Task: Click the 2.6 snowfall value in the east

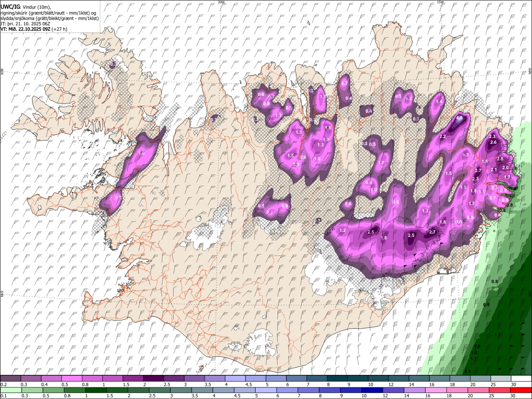Action: coord(493,142)
